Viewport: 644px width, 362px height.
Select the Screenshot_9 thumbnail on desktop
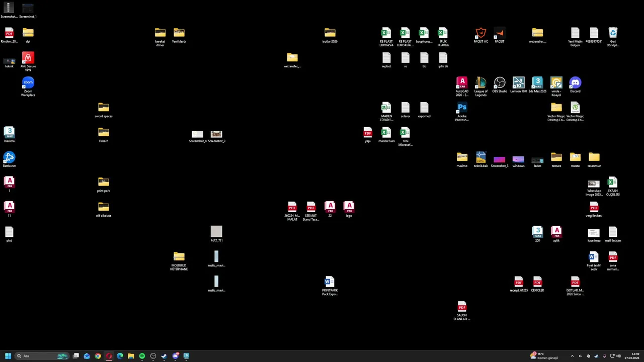(x=216, y=136)
